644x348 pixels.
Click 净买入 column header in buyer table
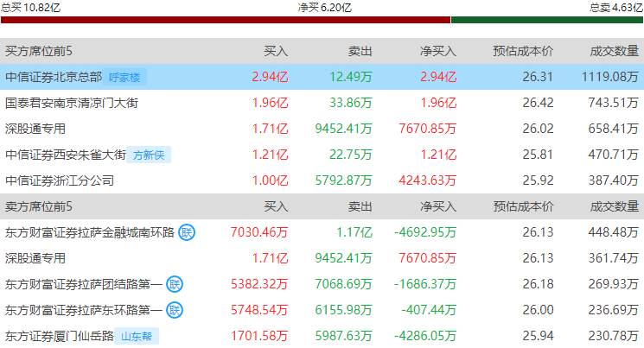point(437,51)
